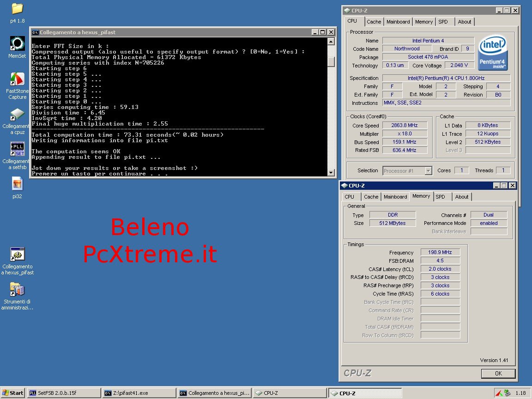This screenshot has width=532, height=399.
Task: Switch to Z:\pifast41.exe taskbar item
Action: [139, 393]
